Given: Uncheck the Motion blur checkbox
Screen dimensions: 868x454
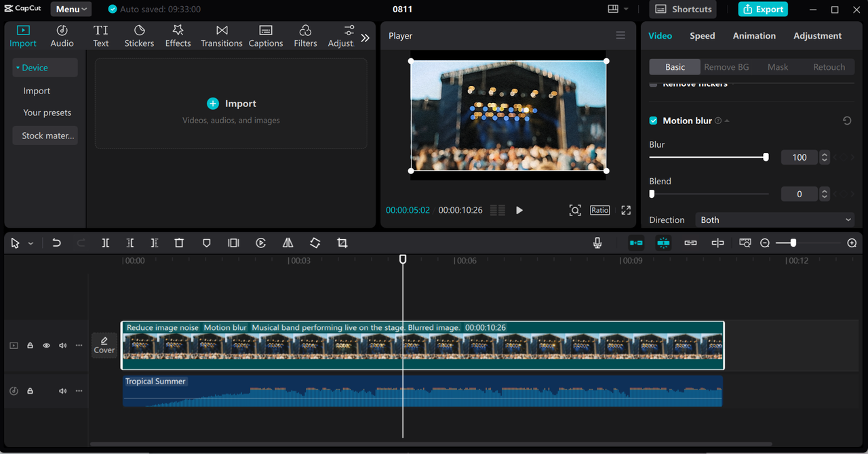Looking at the screenshot, I should point(654,121).
